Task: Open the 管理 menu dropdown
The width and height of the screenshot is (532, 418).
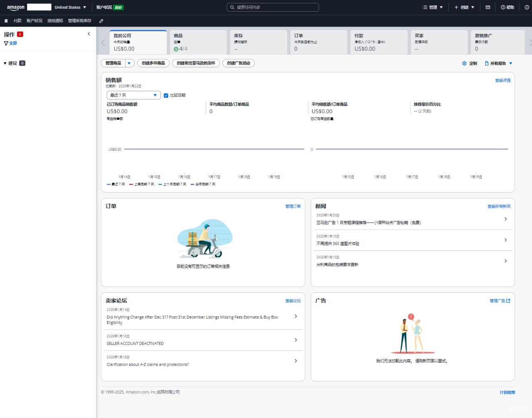Action: pyautogui.click(x=433, y=7)
